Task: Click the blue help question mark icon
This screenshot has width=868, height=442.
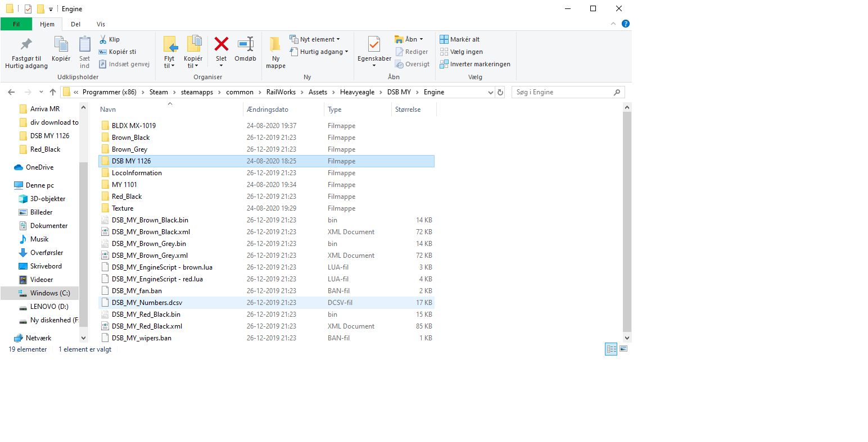Action: coord(626,24)
